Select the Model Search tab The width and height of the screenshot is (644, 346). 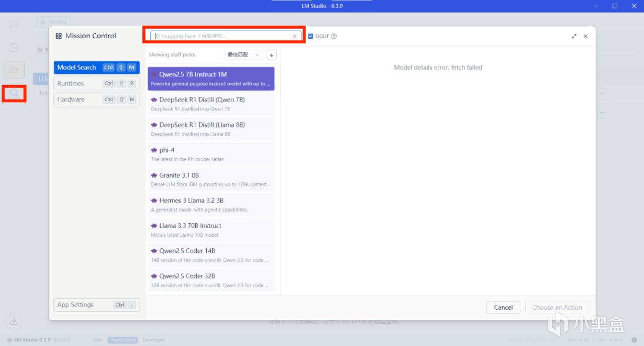[97, 67]
